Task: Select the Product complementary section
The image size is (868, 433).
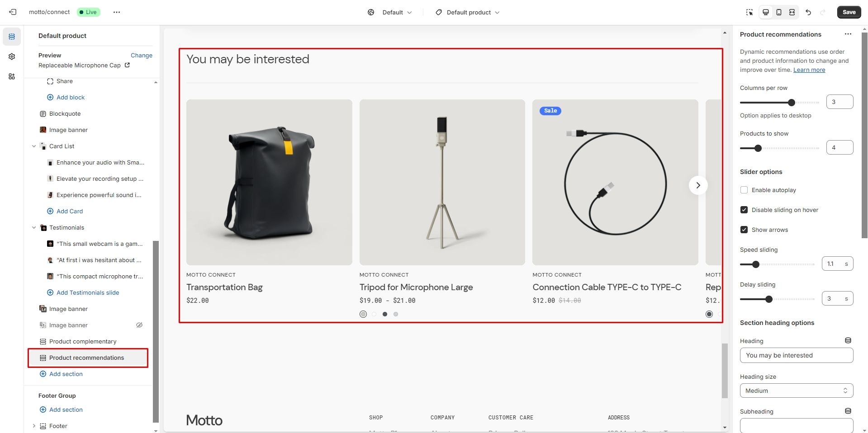Action: [x=83, y=342]
